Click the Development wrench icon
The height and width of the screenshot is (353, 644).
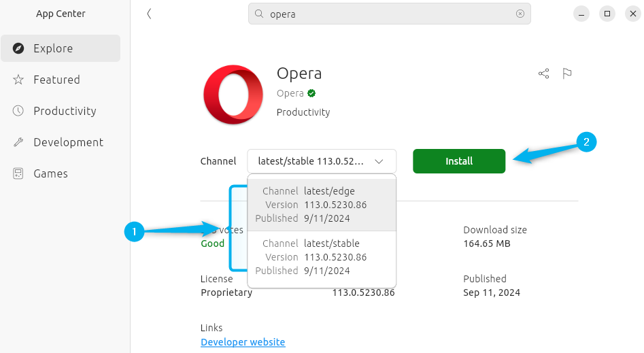[x=19, y=142]
